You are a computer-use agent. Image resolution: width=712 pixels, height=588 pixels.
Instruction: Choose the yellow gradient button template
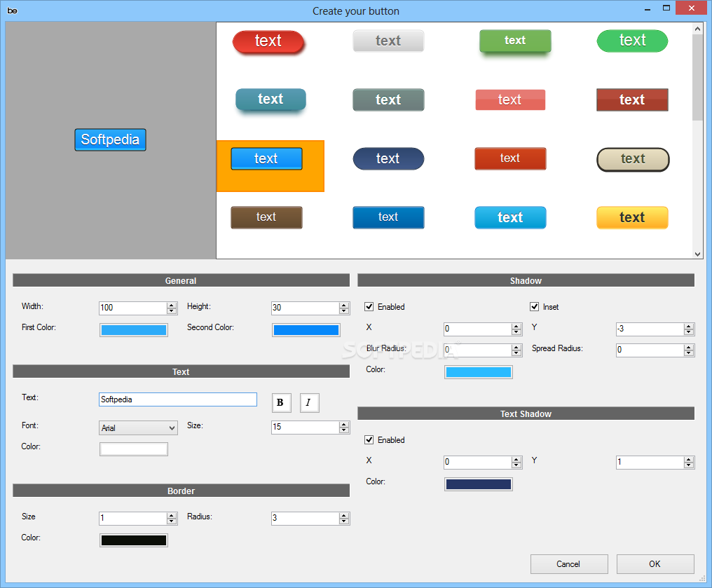632,217
